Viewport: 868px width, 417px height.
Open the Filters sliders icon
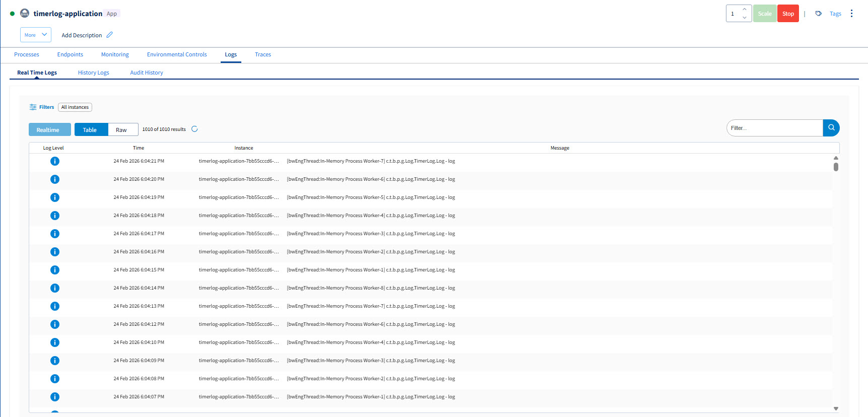pos(33,107)
